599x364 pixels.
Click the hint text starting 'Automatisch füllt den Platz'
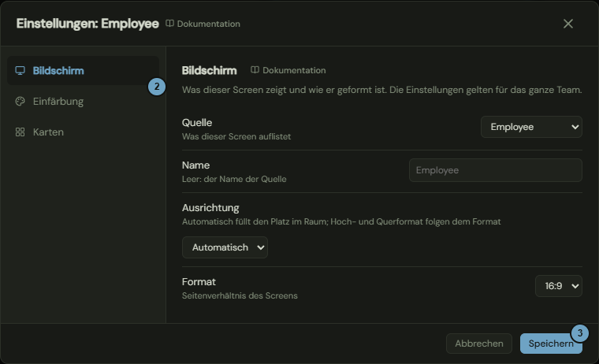(341, 221)
